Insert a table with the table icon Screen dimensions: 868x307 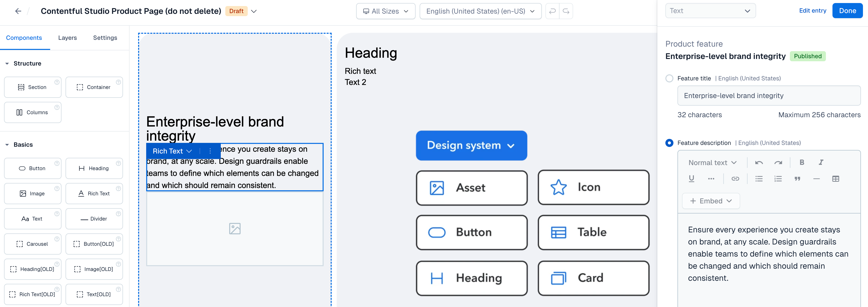[x=835, y=179]
